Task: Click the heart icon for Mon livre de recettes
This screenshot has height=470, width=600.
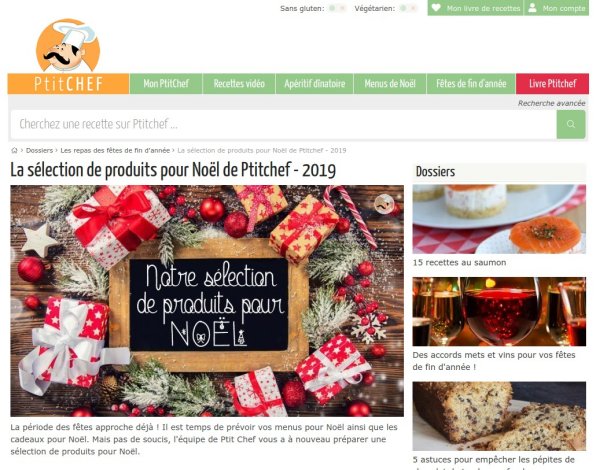Action: (x=436, y=8)
